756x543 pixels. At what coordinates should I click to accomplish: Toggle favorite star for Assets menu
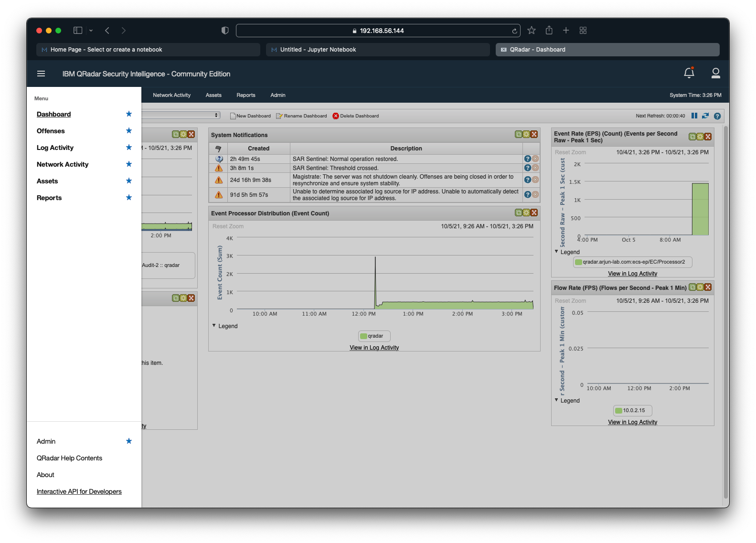point(128,181)
